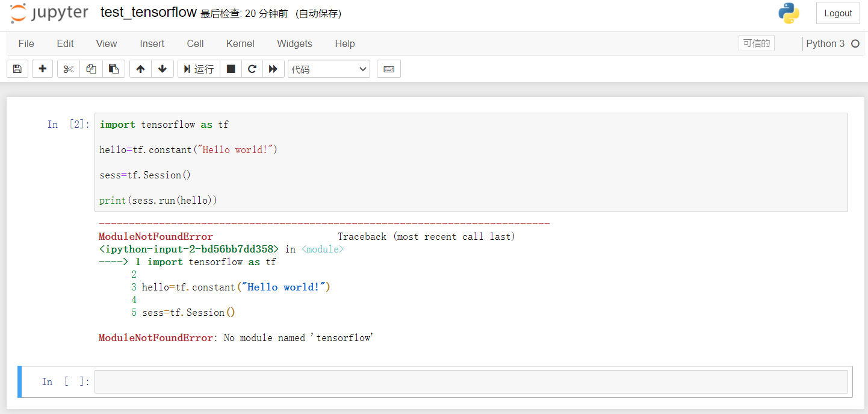
Task: Paste cells below icon
Action: pos(114,69)
